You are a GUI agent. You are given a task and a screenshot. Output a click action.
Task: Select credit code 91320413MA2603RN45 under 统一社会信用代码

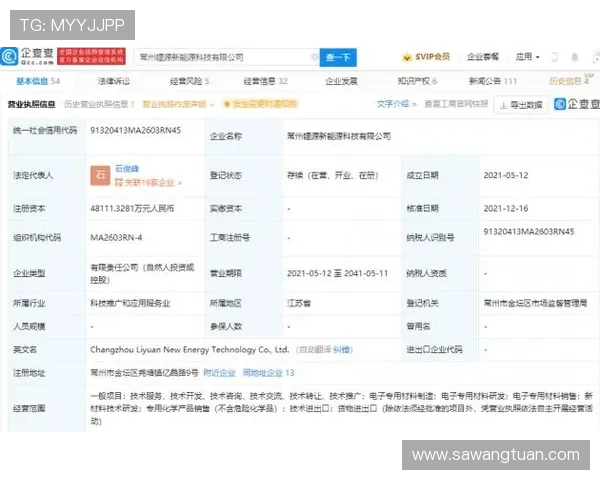(135, 131)
